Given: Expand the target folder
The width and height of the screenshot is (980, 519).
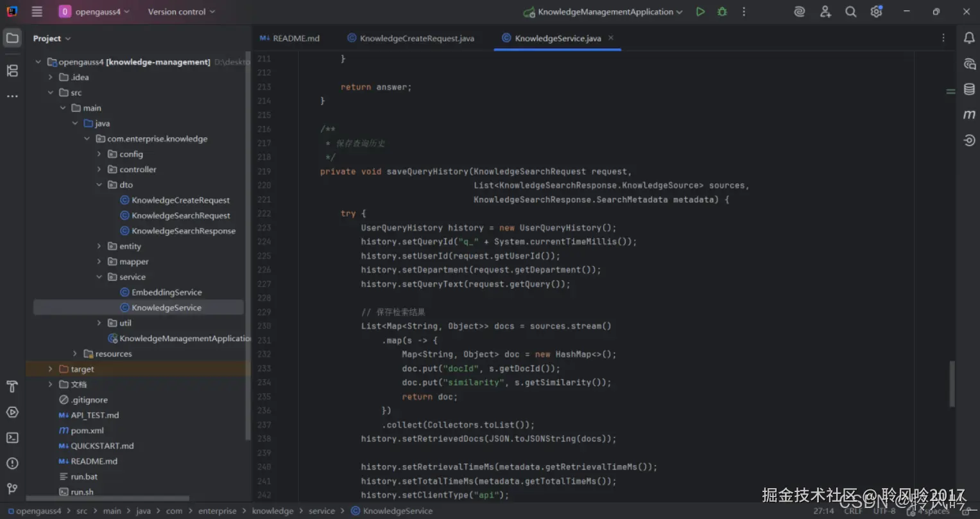Looking at the screenshot, I should click(50, 369).
